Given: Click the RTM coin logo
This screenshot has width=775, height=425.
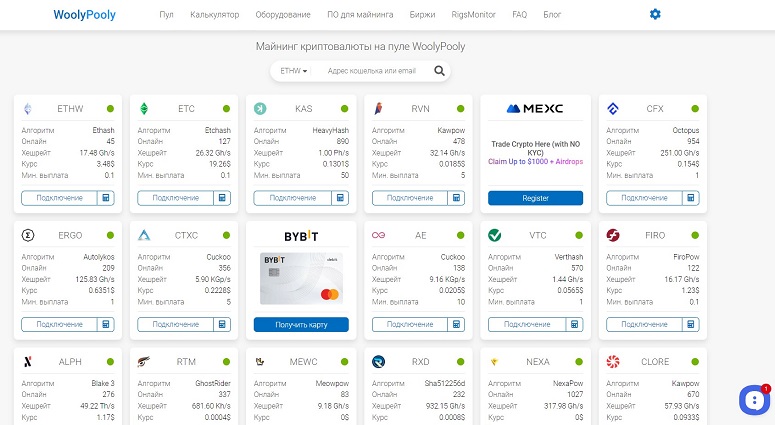Looking at the screenshot, I should 144,362.
